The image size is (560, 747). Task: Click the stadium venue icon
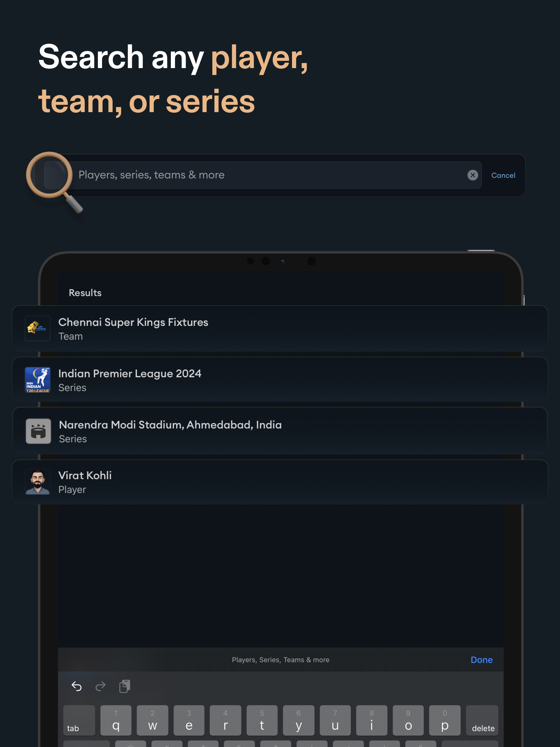38,431
